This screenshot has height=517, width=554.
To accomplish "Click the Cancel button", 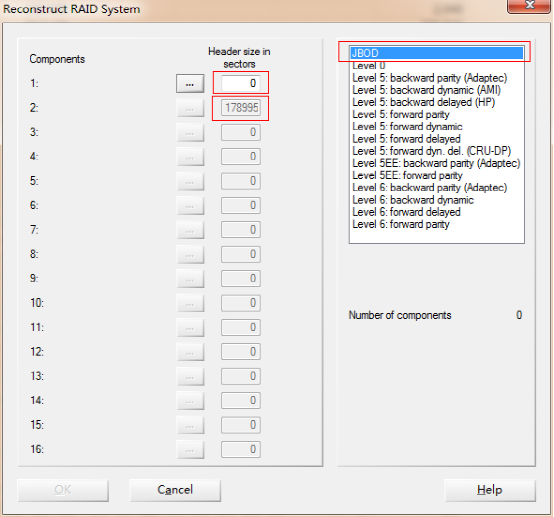I will pyautogui.click(x=175, y=490).
